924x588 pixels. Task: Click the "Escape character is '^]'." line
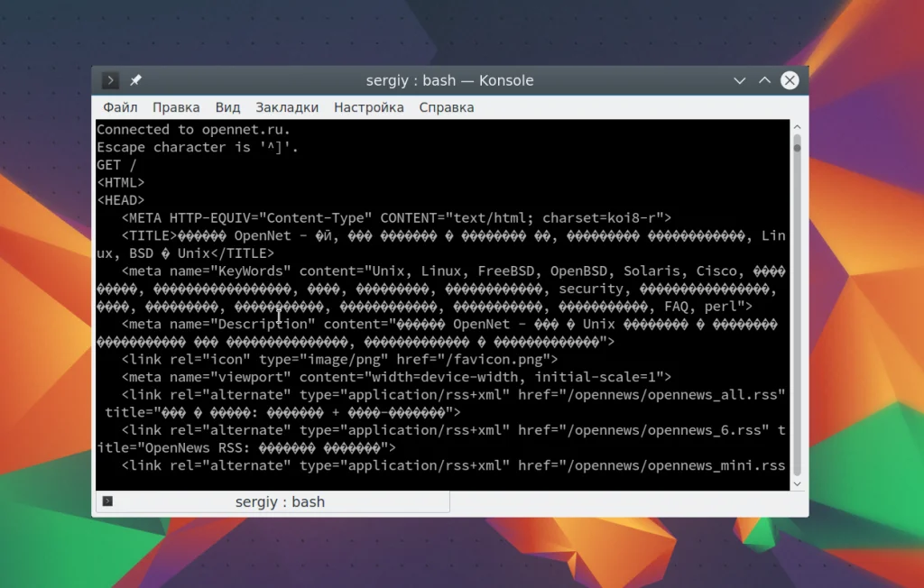198,147
